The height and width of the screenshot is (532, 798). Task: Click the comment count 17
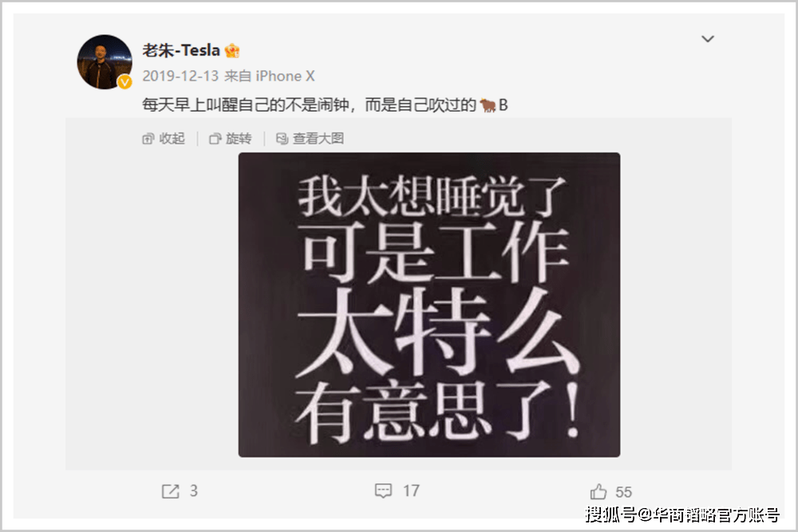(x=411, y=491)
